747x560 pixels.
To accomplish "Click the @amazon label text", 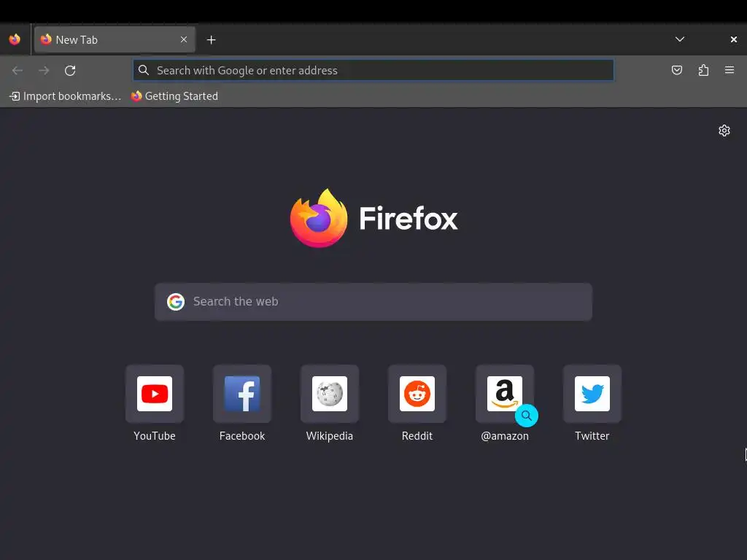I will tap(505, 436).
